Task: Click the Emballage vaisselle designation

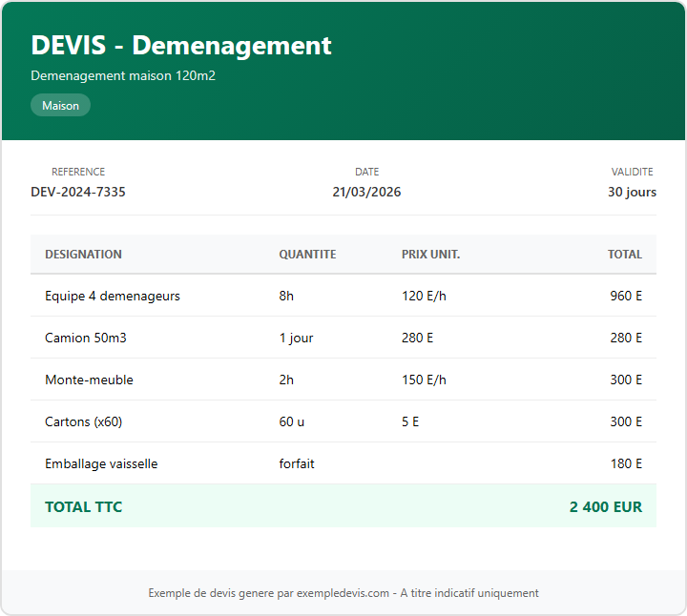Action: pyautogui.click(x=101, y=463)
